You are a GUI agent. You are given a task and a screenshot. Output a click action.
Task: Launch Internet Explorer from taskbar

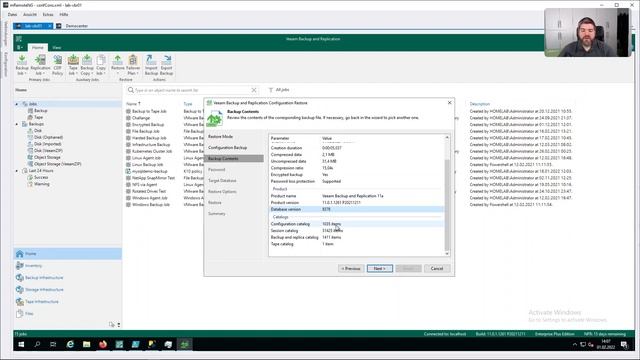pyautogui.click(x=70, y=344)
